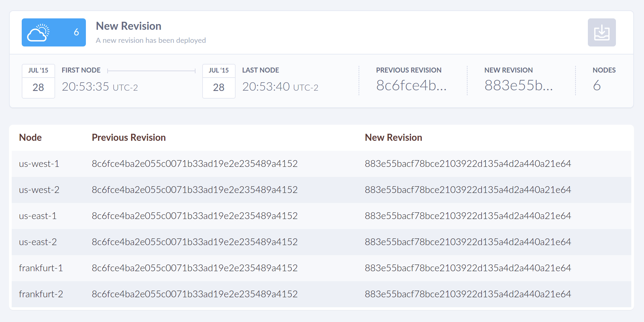644x322 pixels.
Task: Click the last node date box
Action: [x=219, y=81]
